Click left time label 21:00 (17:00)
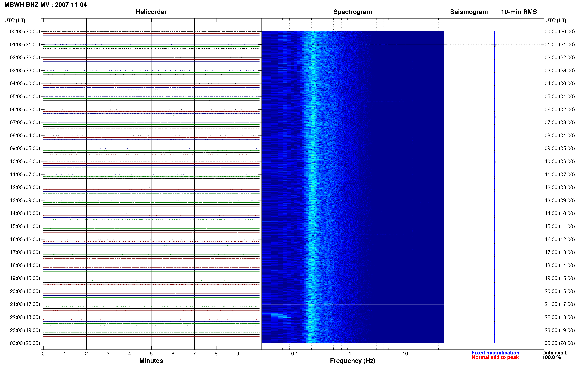588x368 pixels. [x=25, y=304]
